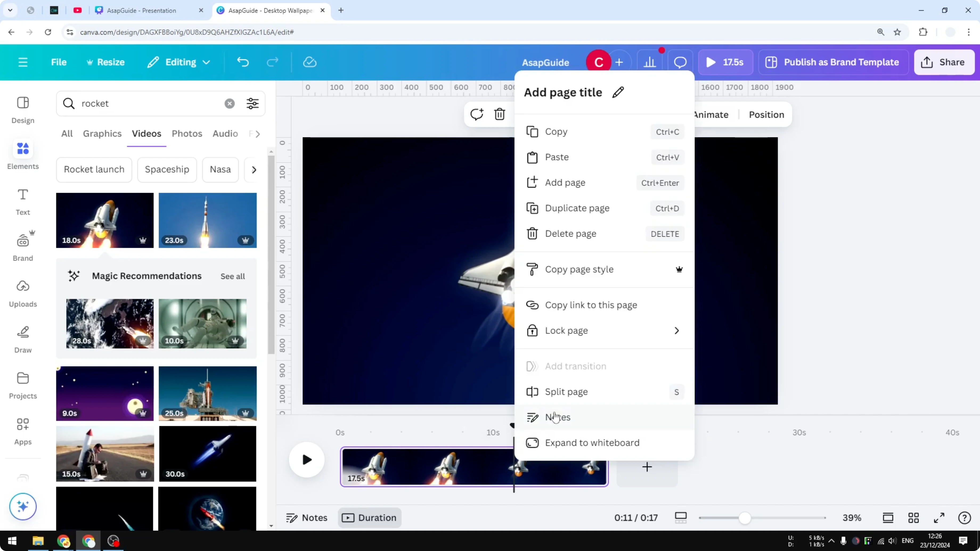Expand the Lock page submenu

pos(676,330)
